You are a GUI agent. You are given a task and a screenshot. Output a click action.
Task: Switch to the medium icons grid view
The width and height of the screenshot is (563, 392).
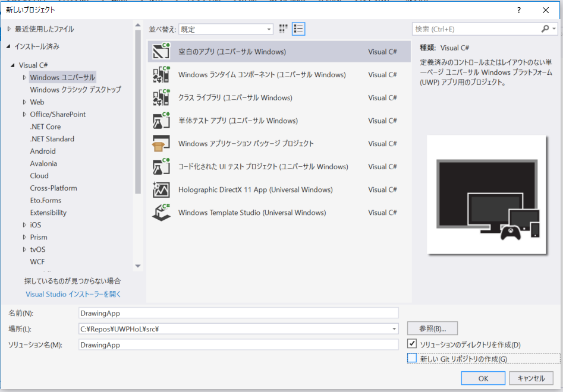(284, 29)
